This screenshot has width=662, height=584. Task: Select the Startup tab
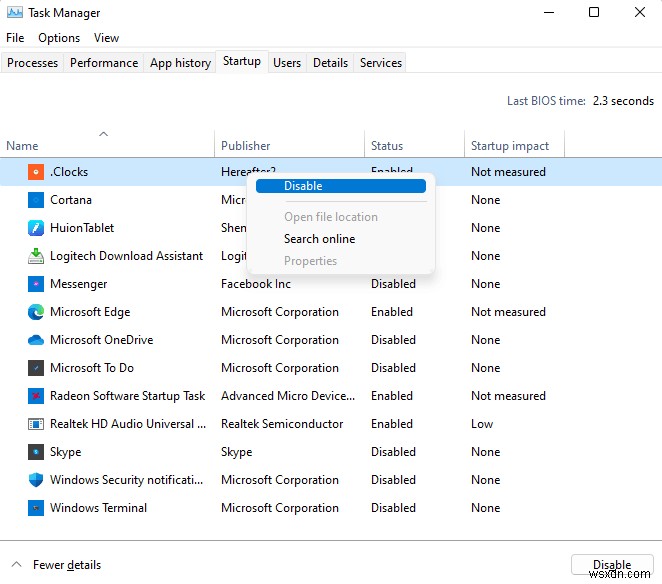242,62
